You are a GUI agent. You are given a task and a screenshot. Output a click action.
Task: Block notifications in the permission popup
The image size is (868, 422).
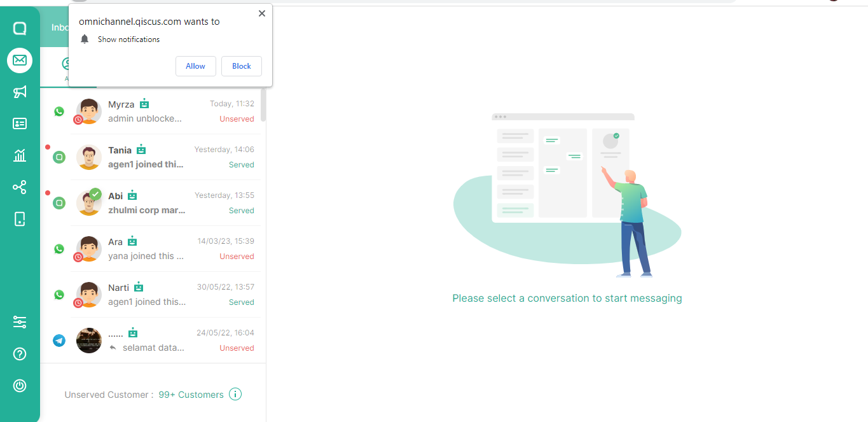tap(241, 66)
